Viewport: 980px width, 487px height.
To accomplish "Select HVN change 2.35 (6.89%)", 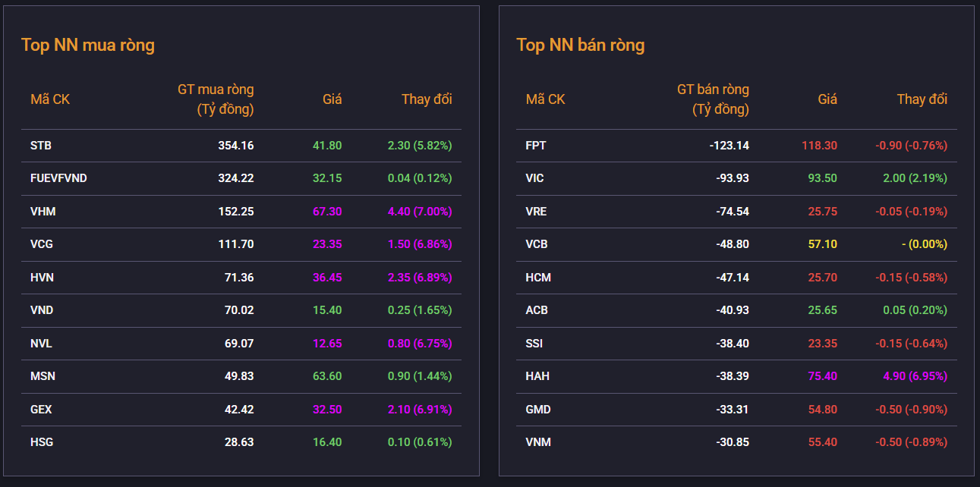I will (420, 278).
